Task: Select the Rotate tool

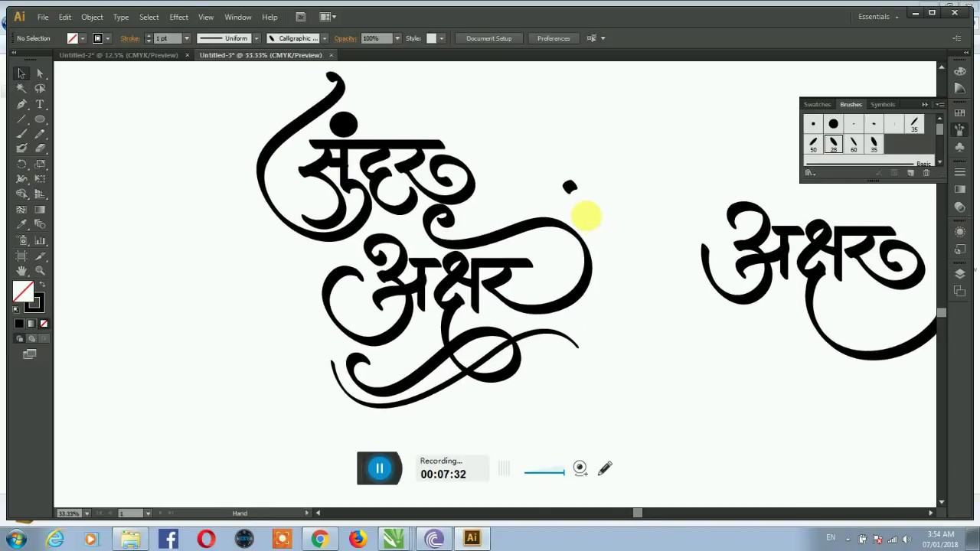Action: coord(21,164)
